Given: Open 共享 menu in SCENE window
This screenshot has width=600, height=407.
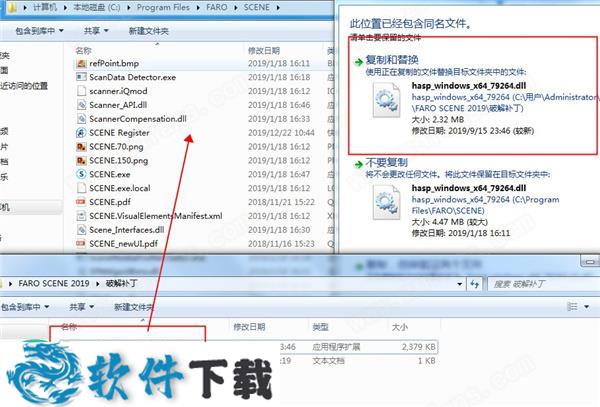Looking at the screenshot, I should [x=96, y=31].
